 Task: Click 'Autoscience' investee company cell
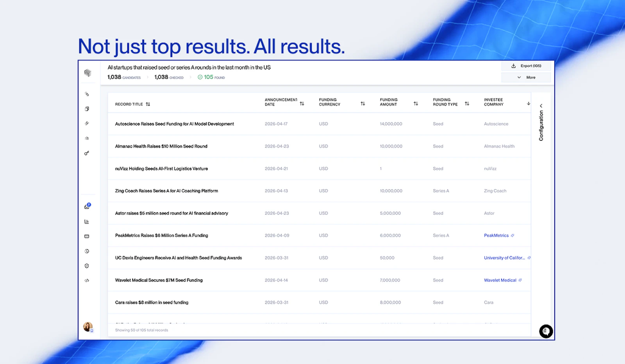(496, 124)
